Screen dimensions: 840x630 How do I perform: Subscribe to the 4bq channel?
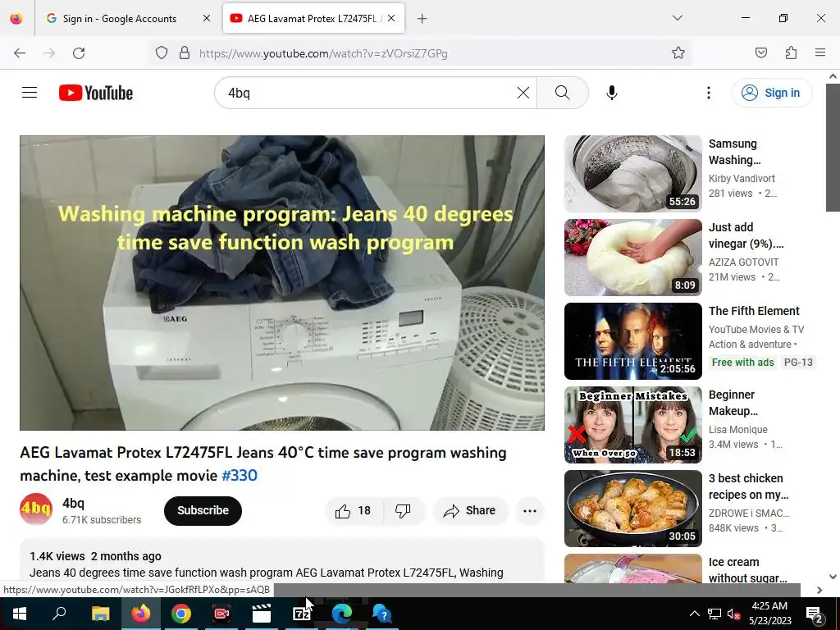(x=203, y=510)
